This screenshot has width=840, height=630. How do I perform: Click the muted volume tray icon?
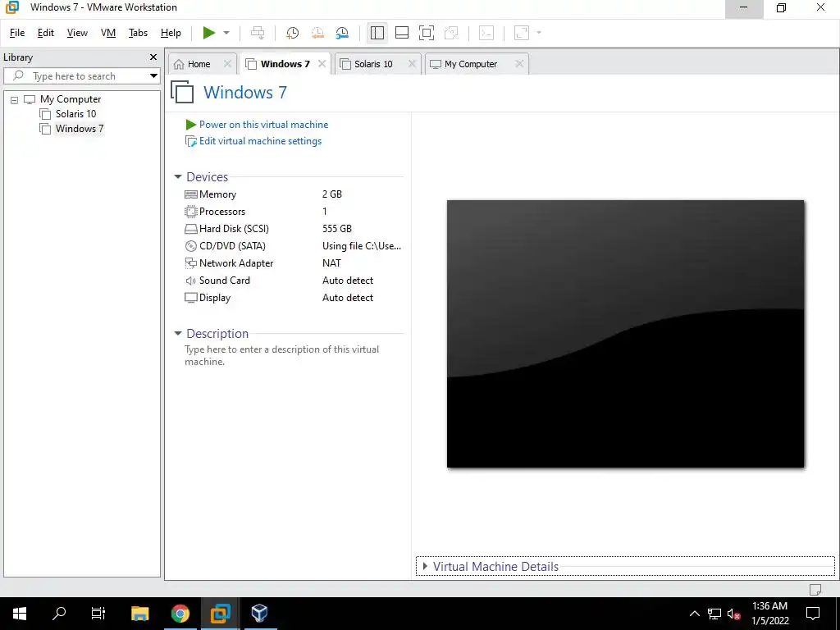[733, 614]
